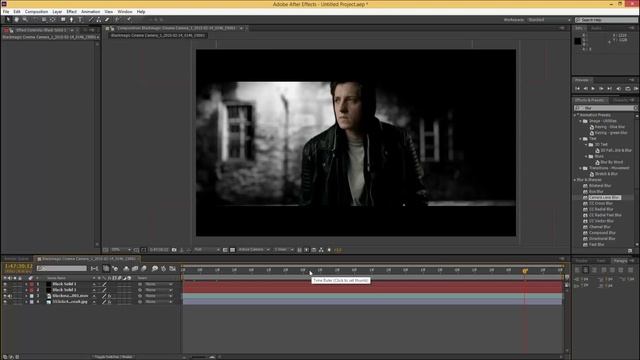This screenshot has width=640, height=360.
Task: Switch to the Render Queue tab
Action: tap(16, 259)
